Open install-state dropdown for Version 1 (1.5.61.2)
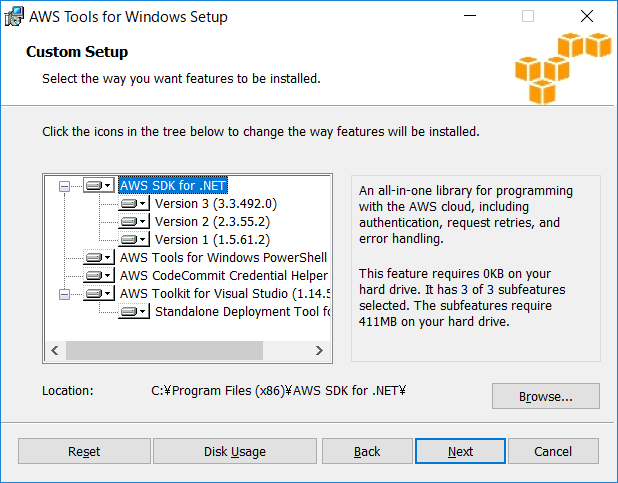Screen dimensions: 618x483 click(134, 239)
